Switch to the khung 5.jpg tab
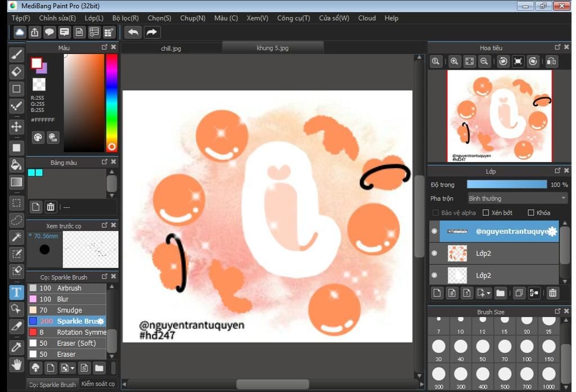Image resolution: width=576 pixels, height=392 pixels. coord(273,48)
